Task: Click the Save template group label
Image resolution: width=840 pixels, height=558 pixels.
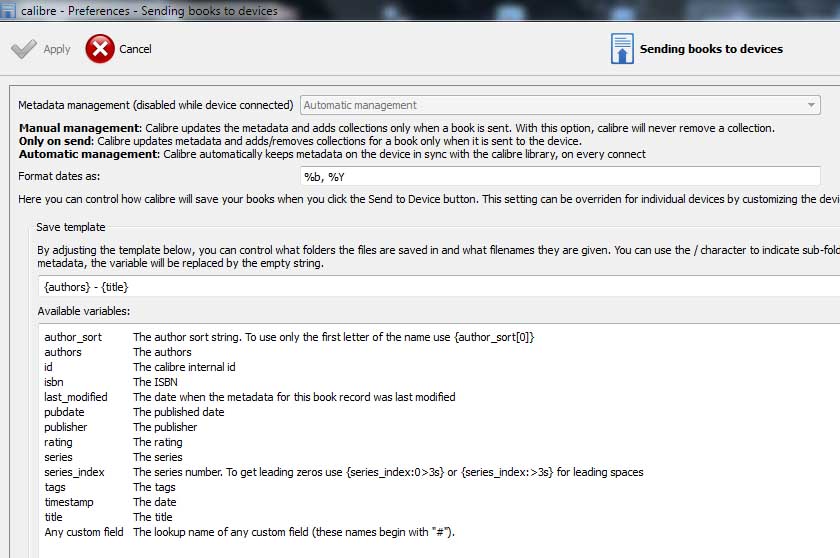Action: [x=71, y=227]
